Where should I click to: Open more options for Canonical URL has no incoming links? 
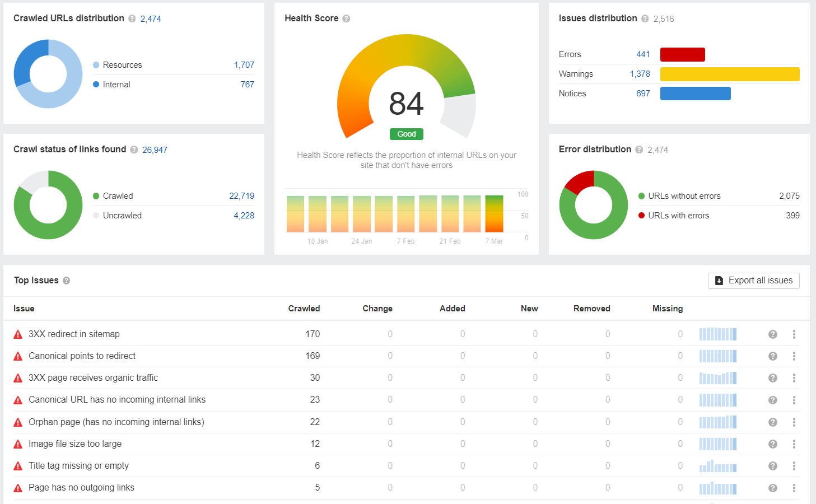point(794,400)
